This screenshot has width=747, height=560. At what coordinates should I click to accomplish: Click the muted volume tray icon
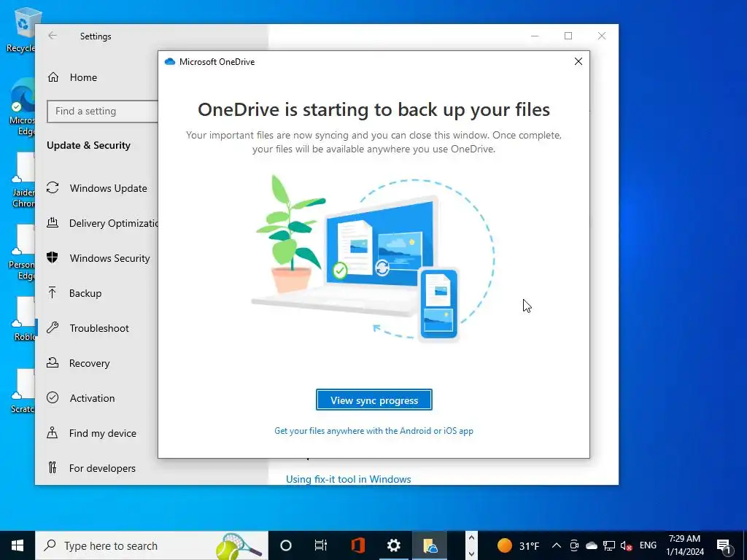[627, 545]
